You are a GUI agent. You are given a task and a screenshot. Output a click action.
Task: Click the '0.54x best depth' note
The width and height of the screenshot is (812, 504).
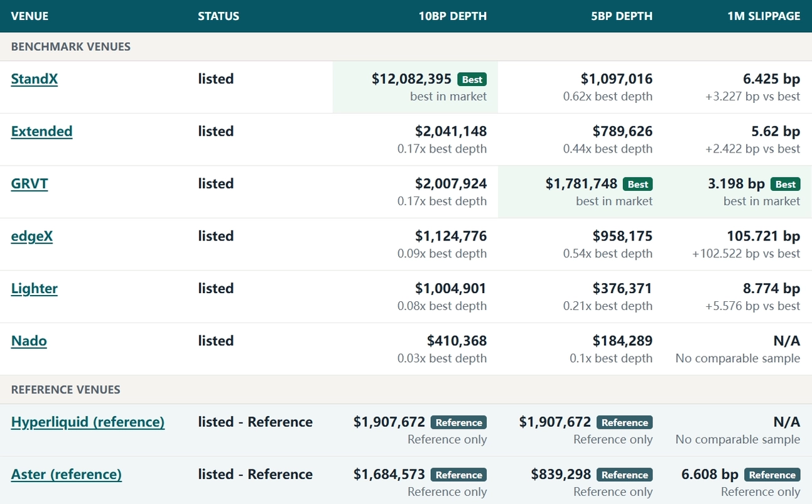coord(608,254)
